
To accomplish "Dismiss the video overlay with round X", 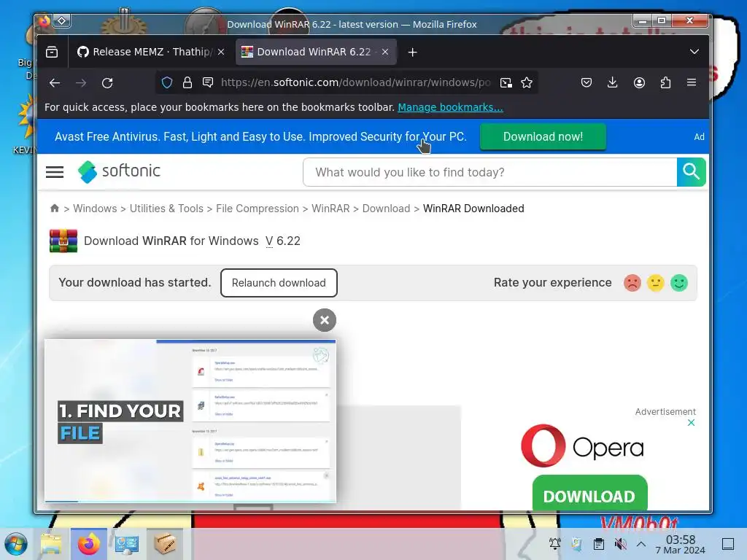I will pyautogui.click(x=325, y=320).
